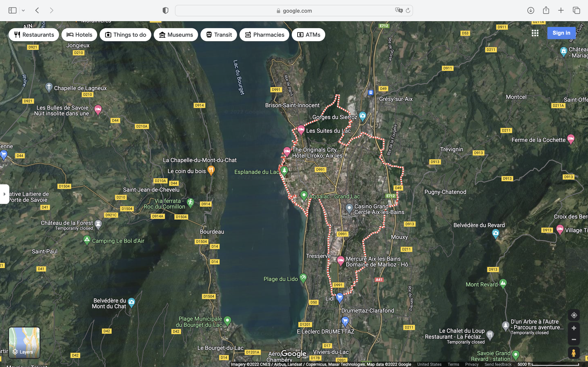This screenshot has width=588, height=367.
Task: Zoom out with the minus button
Action: click(x=574, y=339)
